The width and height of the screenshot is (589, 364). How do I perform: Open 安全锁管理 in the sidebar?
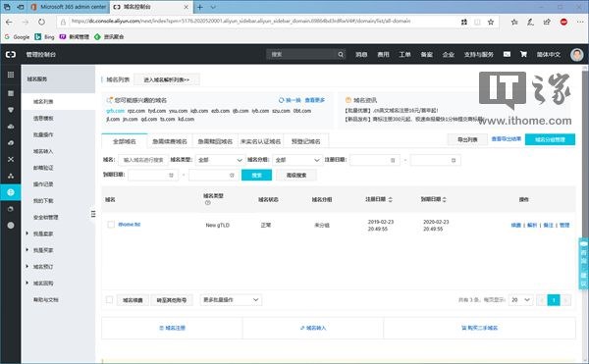tap(45, 217)
